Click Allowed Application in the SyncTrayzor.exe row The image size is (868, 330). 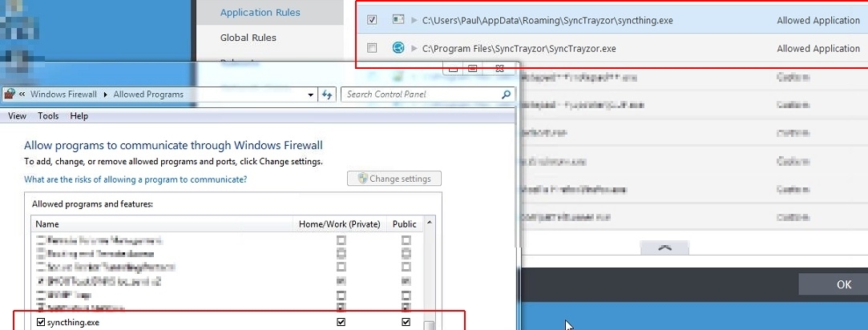pos(818,49)
